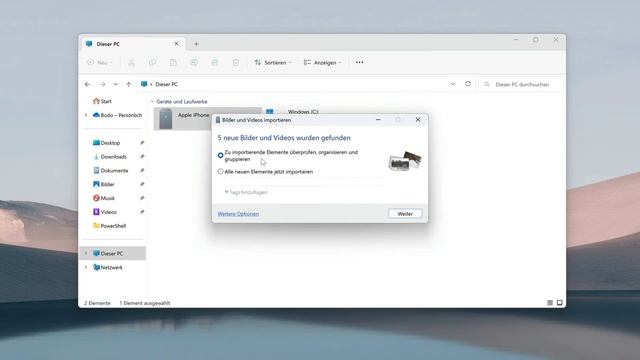Viewport: 640px width, 360px height.
Task: Click the Weiter button
Action: pyautogui.click(x=405, y=213)
